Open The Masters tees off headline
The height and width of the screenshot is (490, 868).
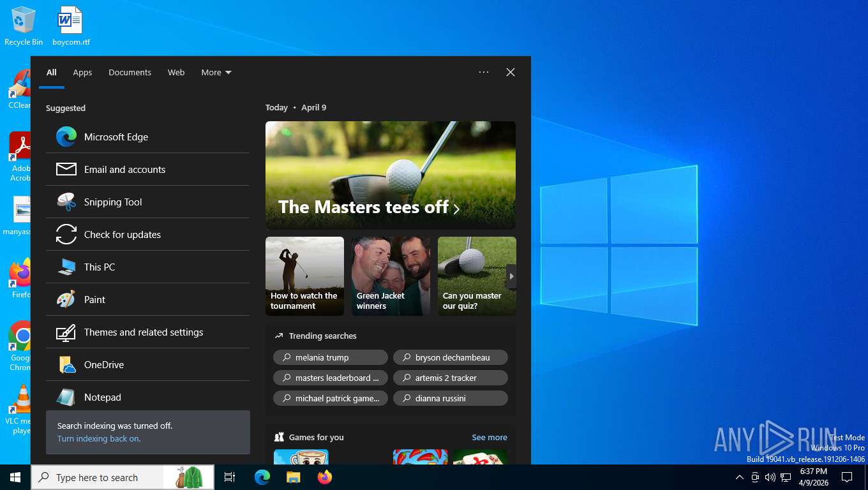click(391, 175)
